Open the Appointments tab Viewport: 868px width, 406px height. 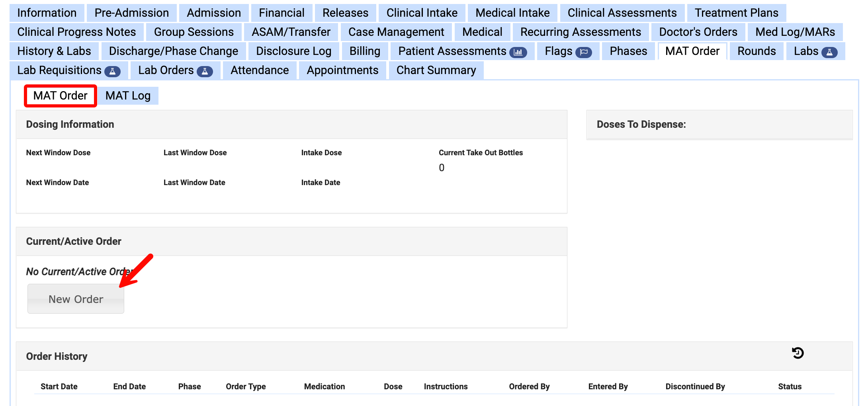(342, 70)
